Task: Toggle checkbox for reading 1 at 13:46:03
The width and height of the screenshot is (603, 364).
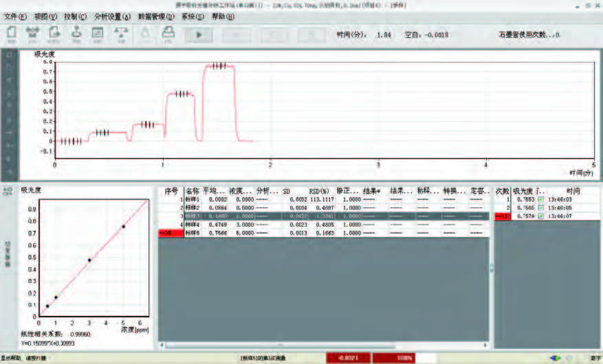Action: click(x=541, y=199)
